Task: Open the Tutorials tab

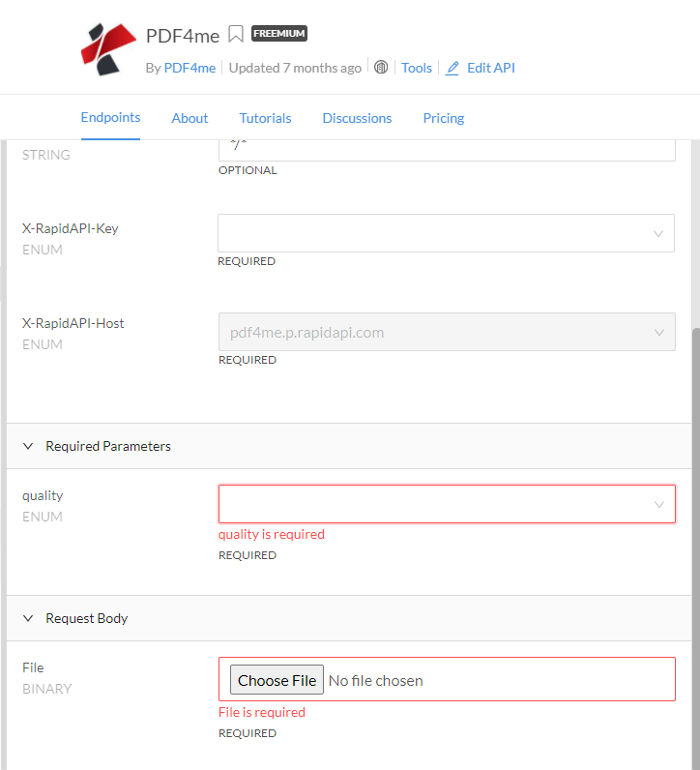Action: [x=265, y=118]
